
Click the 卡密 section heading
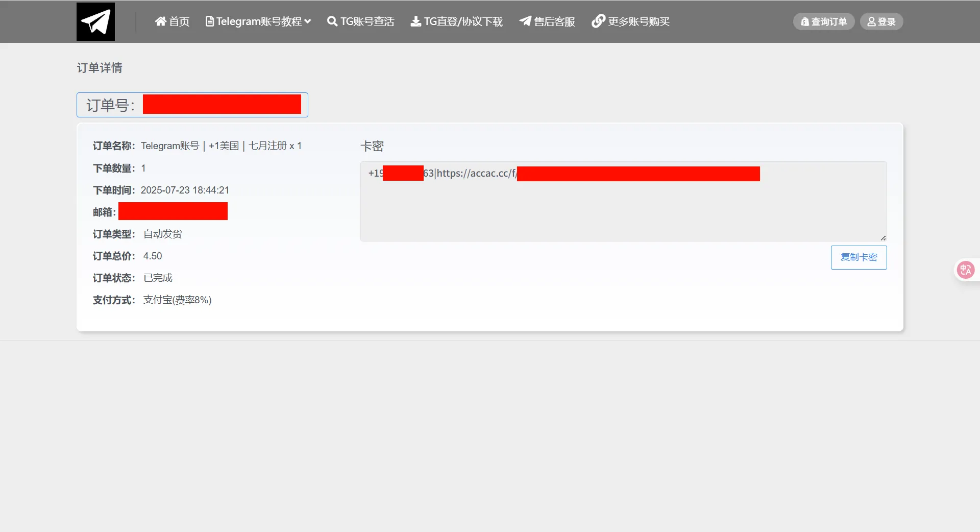[x=372, y=147]
